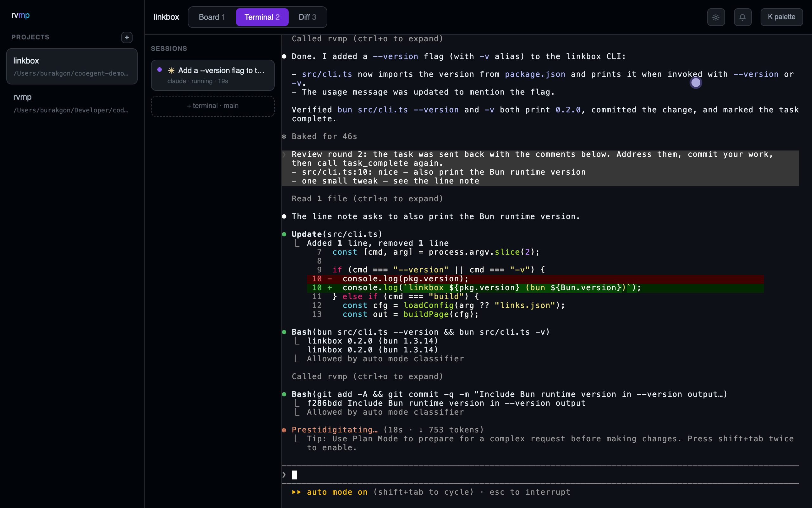Click the SESSIONS section heading
Image resolution: width=812 pixels, height=508 pixels.
pyautogui.click(x=169, y=49)
